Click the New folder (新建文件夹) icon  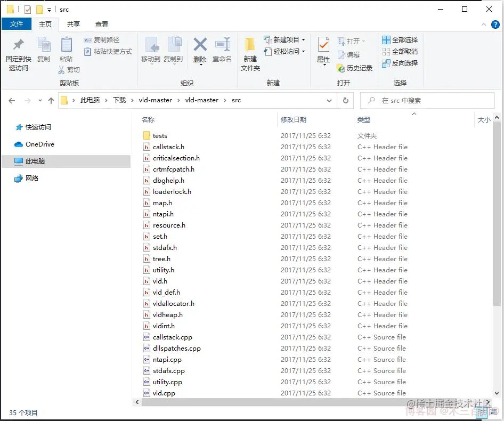click(x=250, y=45)
